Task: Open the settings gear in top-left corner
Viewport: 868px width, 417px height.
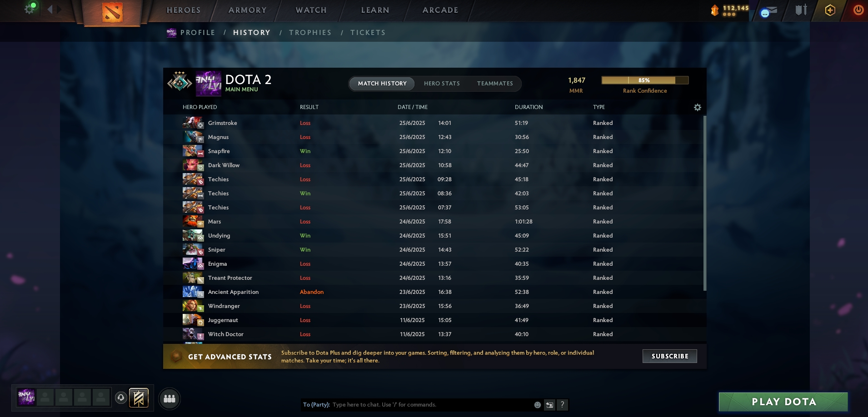Action: [30, 9]
